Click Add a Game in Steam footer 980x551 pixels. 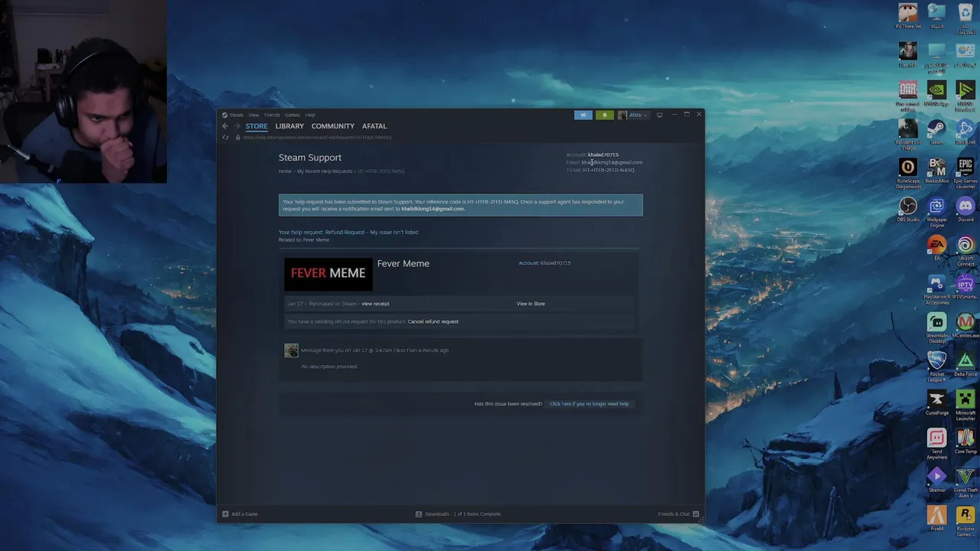(240, 514)
